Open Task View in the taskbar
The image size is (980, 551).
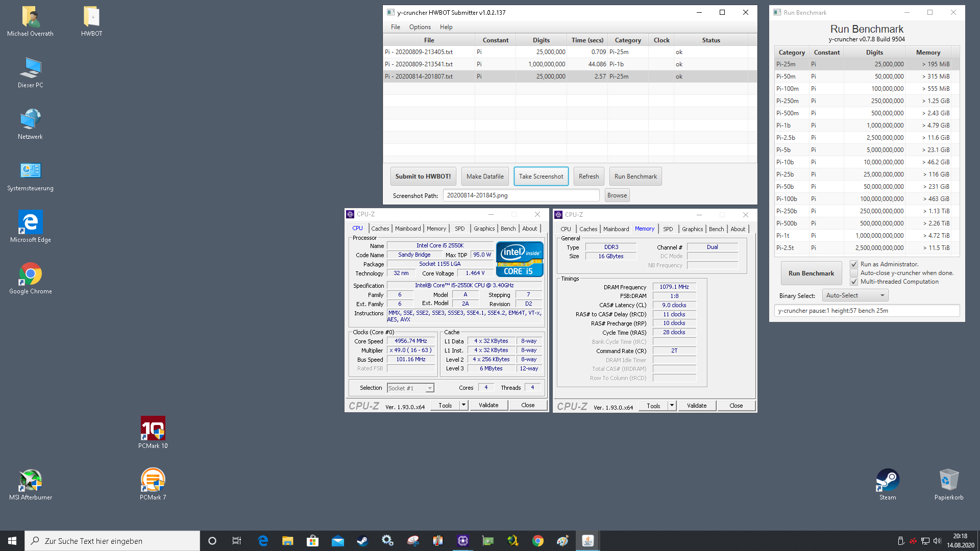[237, 541]
